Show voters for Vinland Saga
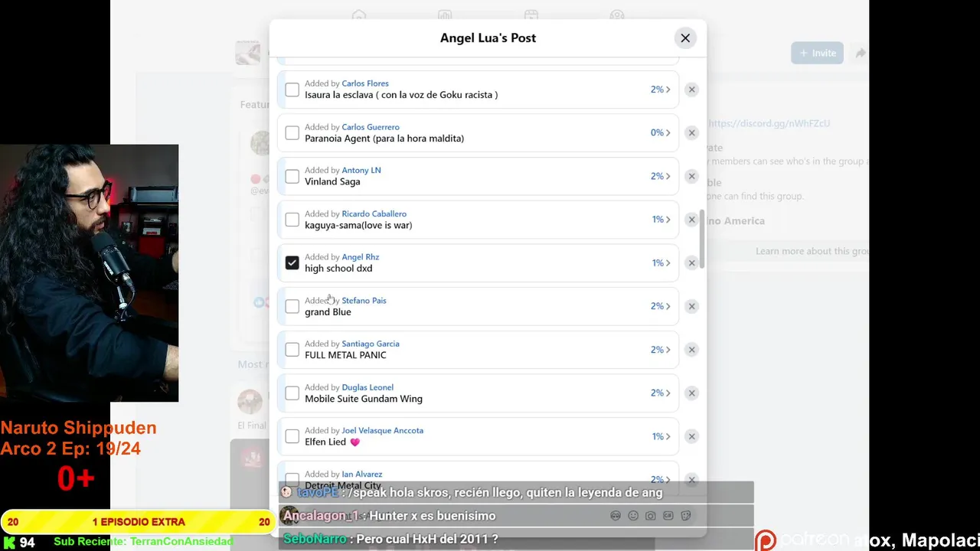This screenshot has width=980, height=551. point(660,176)
